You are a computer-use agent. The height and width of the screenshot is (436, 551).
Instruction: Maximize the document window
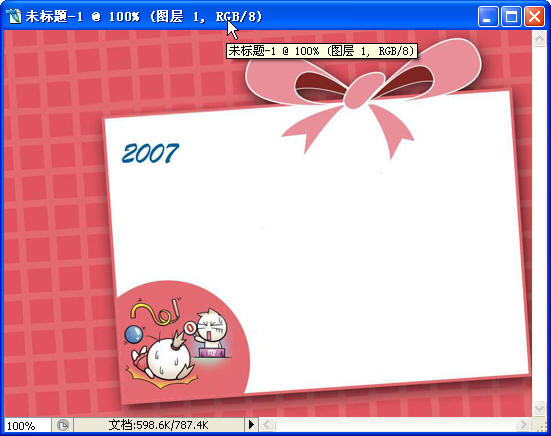tap(511, 17)
